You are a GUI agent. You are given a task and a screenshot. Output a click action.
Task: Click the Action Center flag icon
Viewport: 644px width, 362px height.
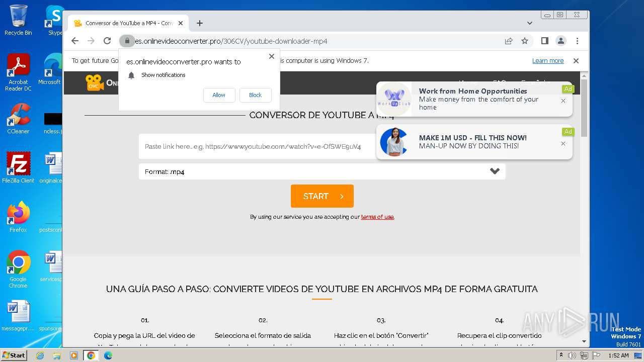(x=596, y=355)
